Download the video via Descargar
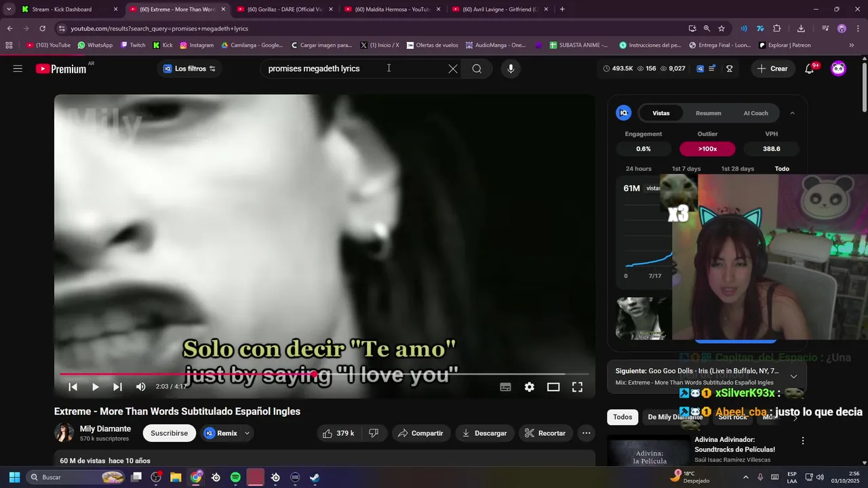Viewport: 868px width, 488px height. pyautogui.click(x=485, y=433)
